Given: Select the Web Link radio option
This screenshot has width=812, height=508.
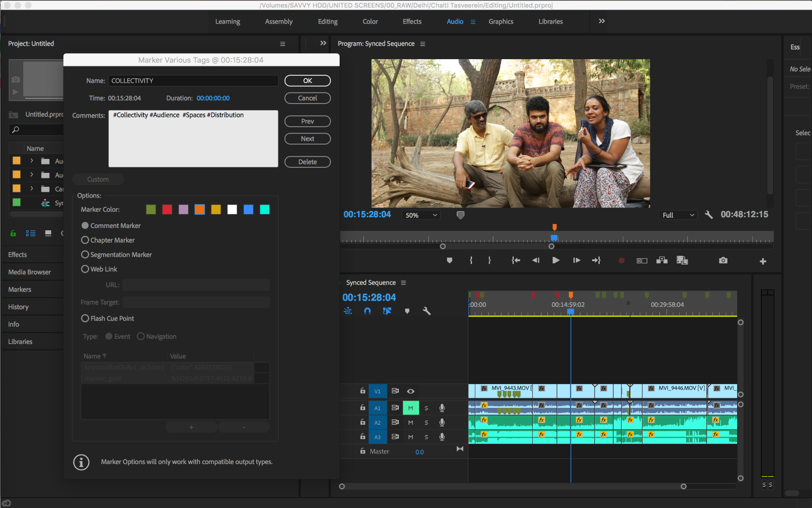Looking at the screenshot, I should point(85,269).
